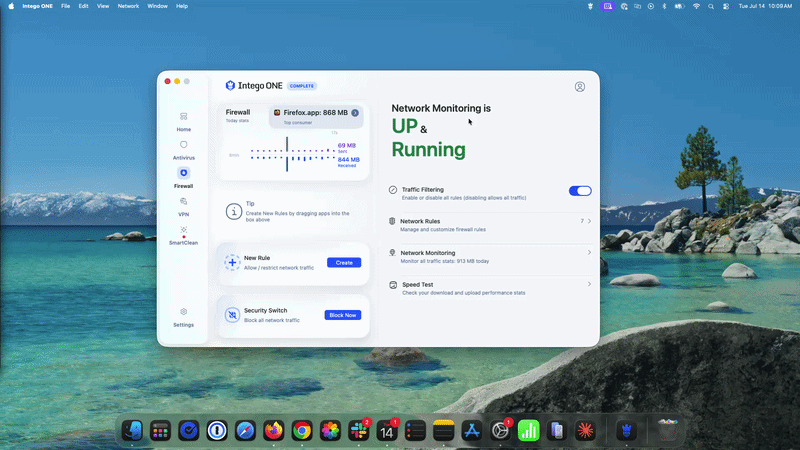Click the date and time in menu bar
Screen dimensions: 800x450
pos(765,6)
